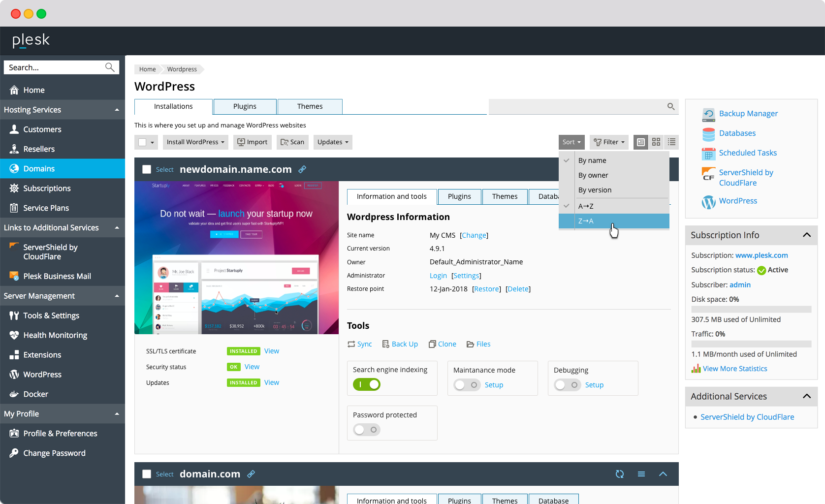
Task: Open WordPress logo in right panel
Action: coord(709,202)
